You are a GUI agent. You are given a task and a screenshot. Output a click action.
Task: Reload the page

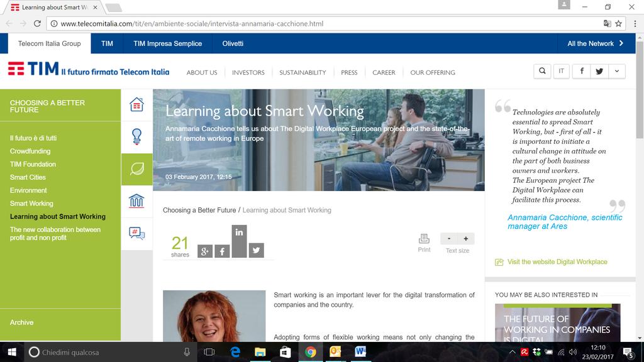(x=37, y=23)
